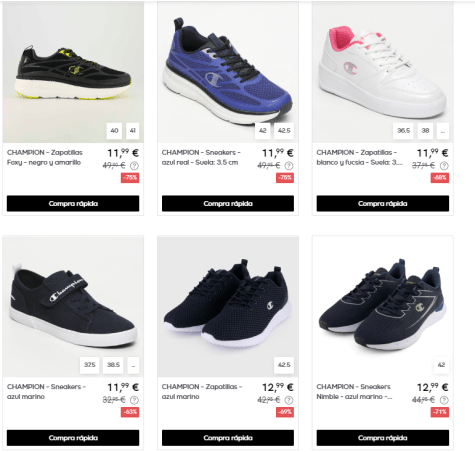
Task: Click info icon beside 44,95 € crossed price
Action: coord(444,400)
